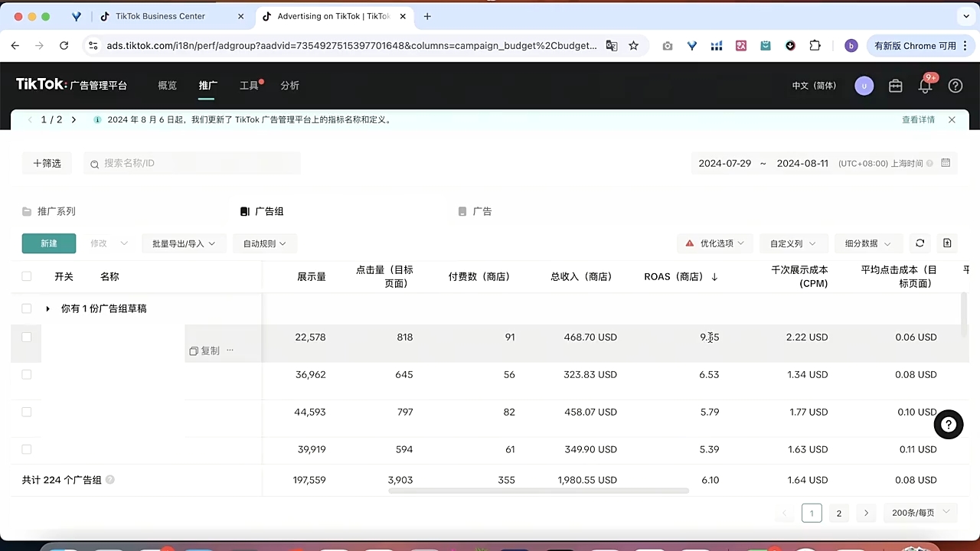The image size is (980, 551).
Task: Open the 自定义列 dropdown
Action: (x=793, y=243)
